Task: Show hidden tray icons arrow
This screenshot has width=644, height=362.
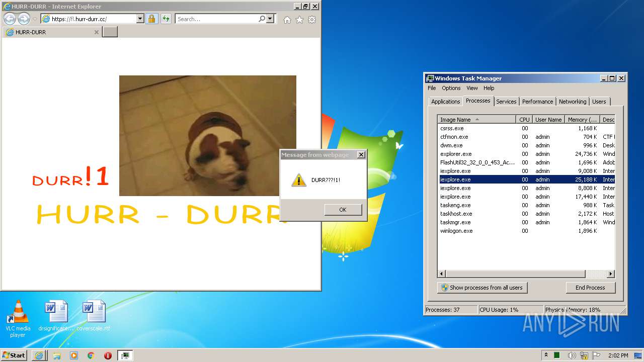Action: [x=546, y=355]
